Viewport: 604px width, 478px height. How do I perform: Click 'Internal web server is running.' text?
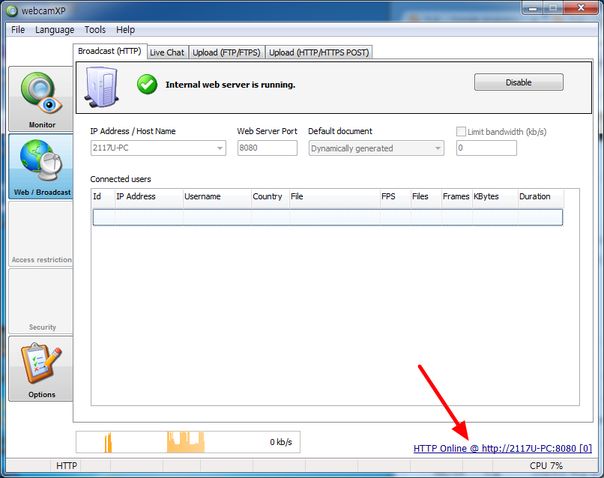[x=230, y=85]
